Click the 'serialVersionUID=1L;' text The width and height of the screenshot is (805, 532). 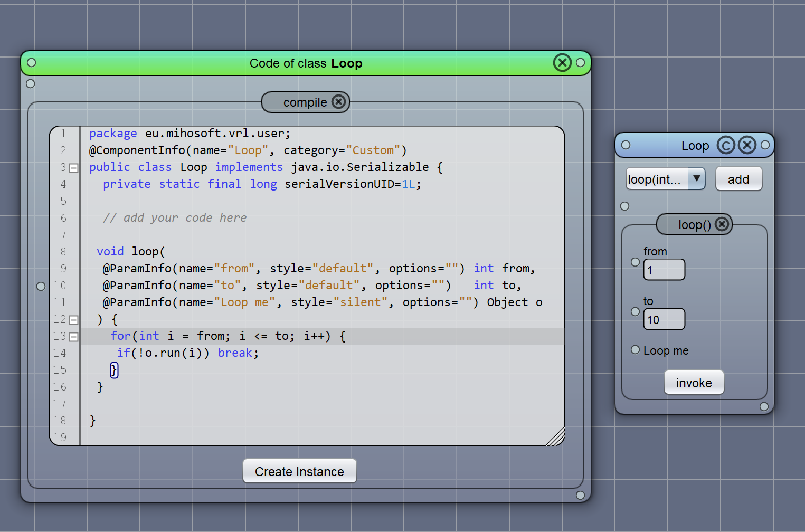click(x=353, y=184)
